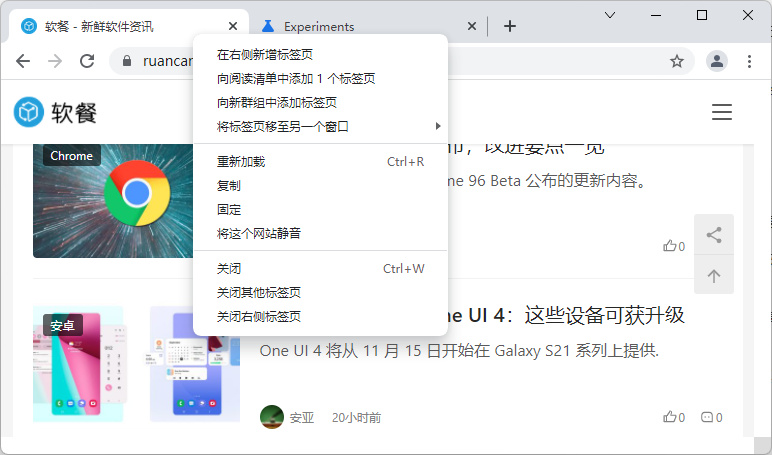
Task: Click the Chrome category tag
Action: coord(72,156)
